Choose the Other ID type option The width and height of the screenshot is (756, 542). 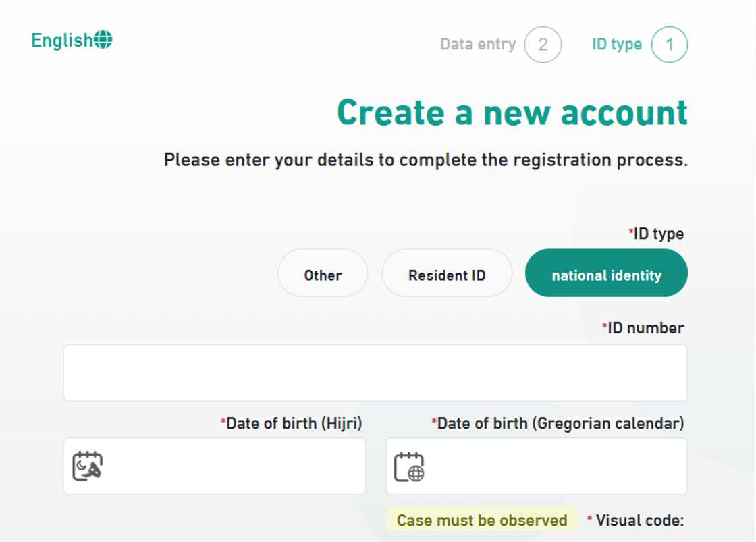click(323, 273)
